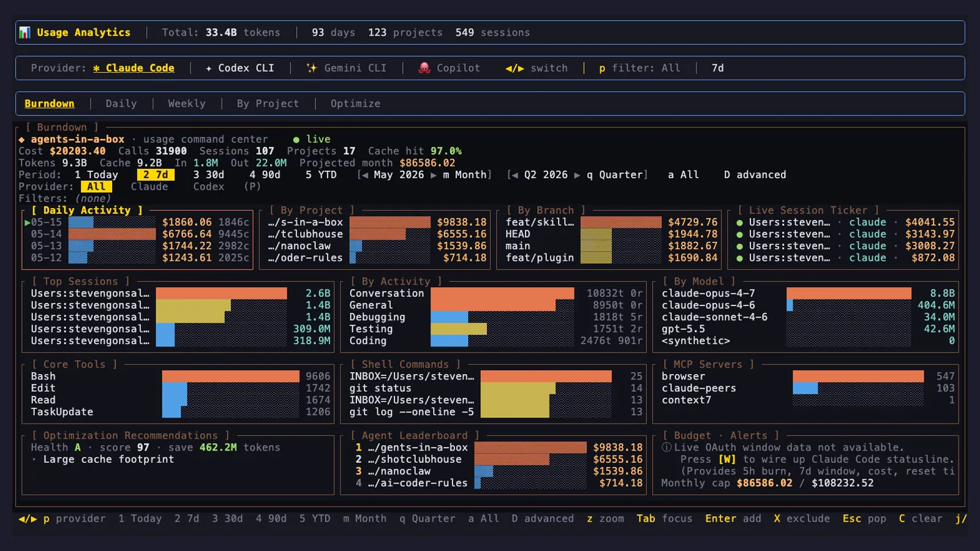Select the Debugging activity row
The height and width of the screenshot is (551, 980).
click(496, 317)
